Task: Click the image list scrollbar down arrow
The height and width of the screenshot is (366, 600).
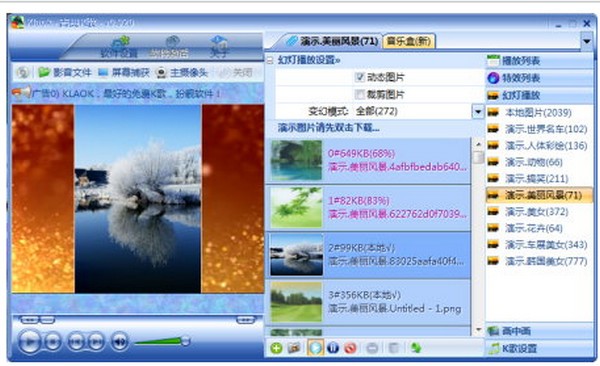Action: 478,330
